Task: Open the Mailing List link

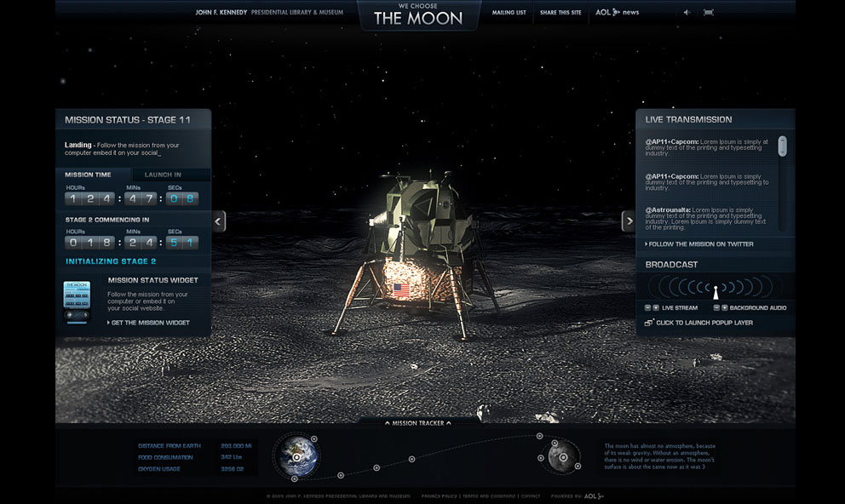Action: tap(509, 13)
